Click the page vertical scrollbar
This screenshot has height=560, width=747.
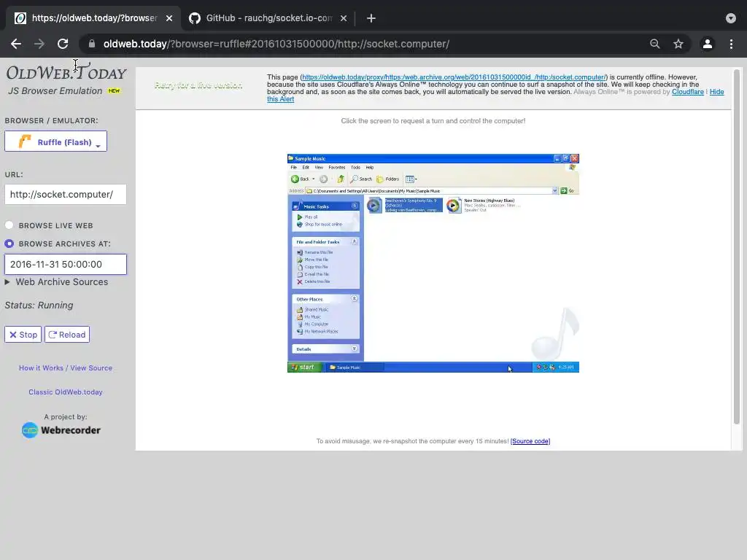(737, 246)
